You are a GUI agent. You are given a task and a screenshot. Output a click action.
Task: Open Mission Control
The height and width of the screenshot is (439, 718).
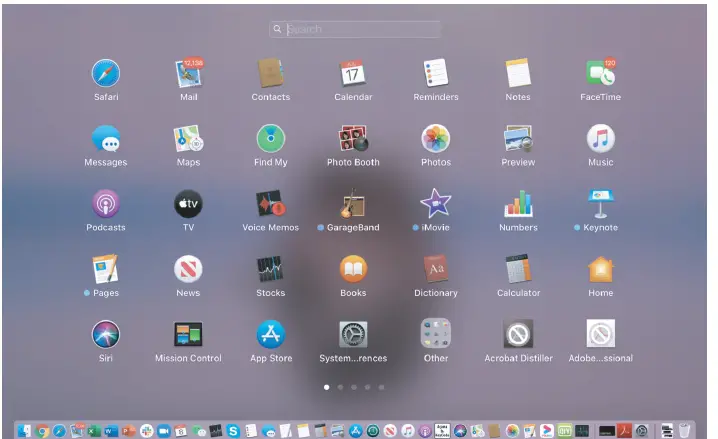[x=188, y=334]
